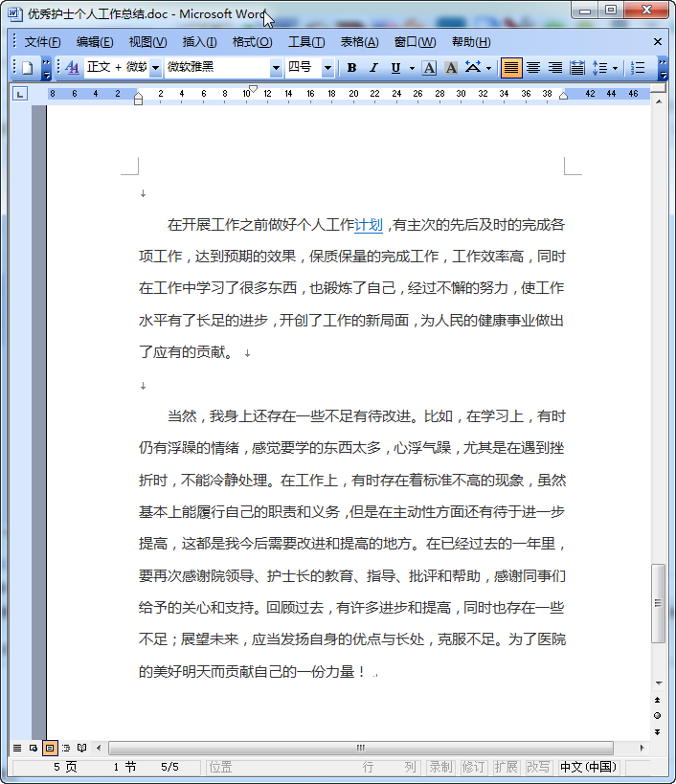Viewport: 676px width, 784px height.
Task: Toggle 改写 overtype mode in status bar
Action: (x=538, y=767)
